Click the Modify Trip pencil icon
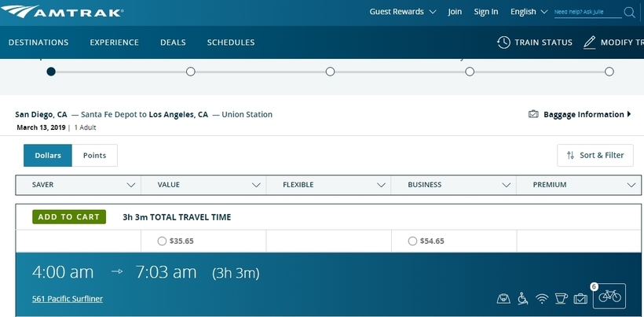 click(x=590, y=42)
